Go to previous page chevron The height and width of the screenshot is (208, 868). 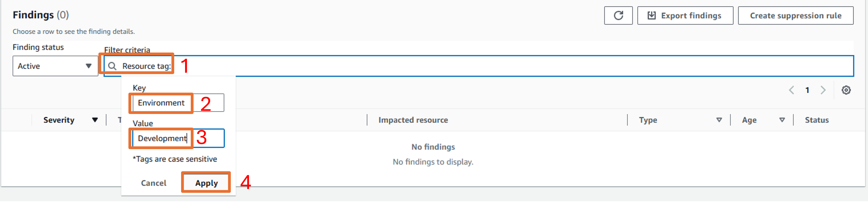point(791,90)
